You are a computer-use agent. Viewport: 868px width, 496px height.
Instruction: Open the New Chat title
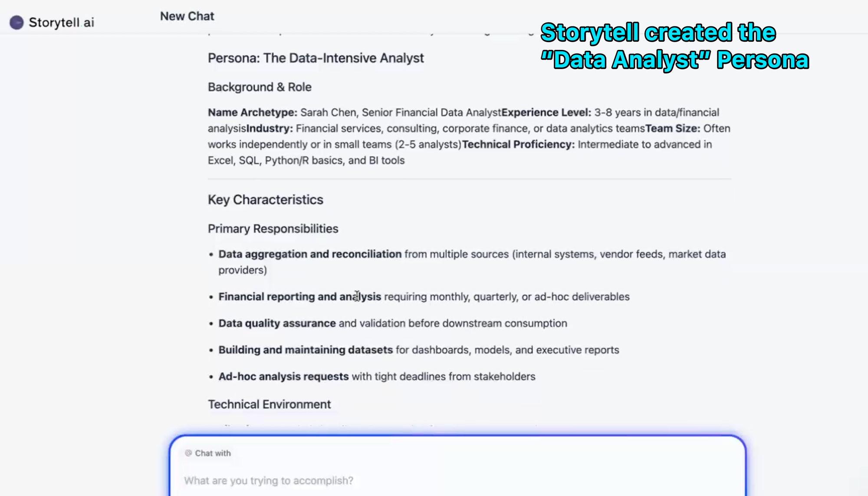click(187, 16)
